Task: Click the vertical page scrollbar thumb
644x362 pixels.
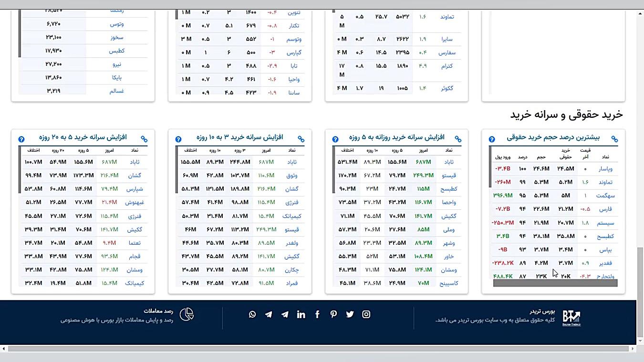Action: click(x=640, y=291)
